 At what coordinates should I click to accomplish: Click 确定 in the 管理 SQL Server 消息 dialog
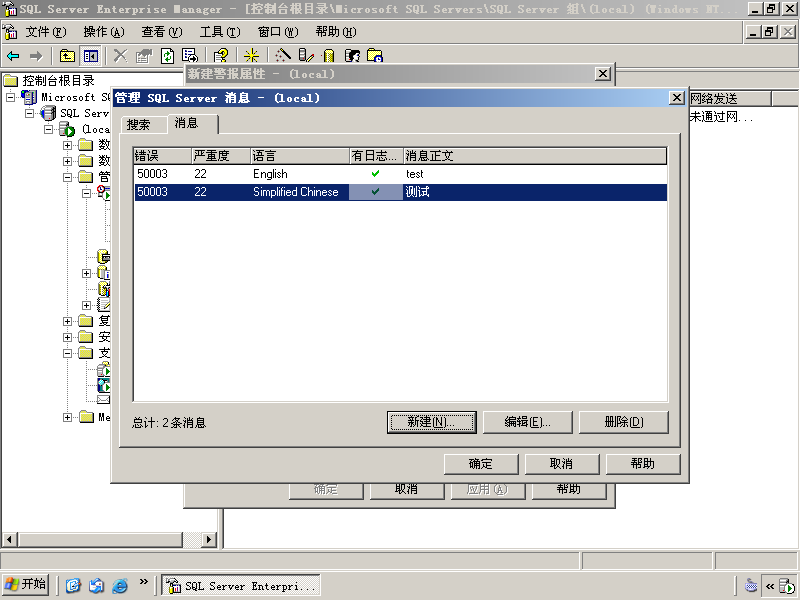pyautogui.click(x=481, y=464)
